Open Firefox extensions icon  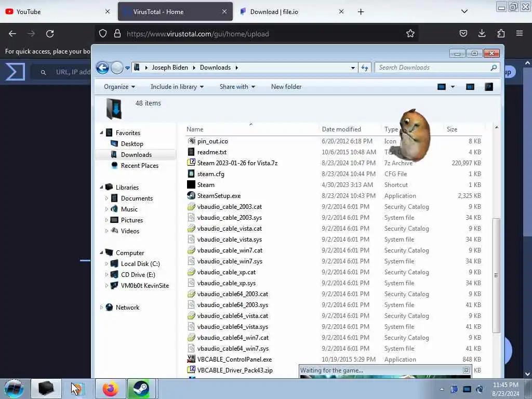coord(501,33)
